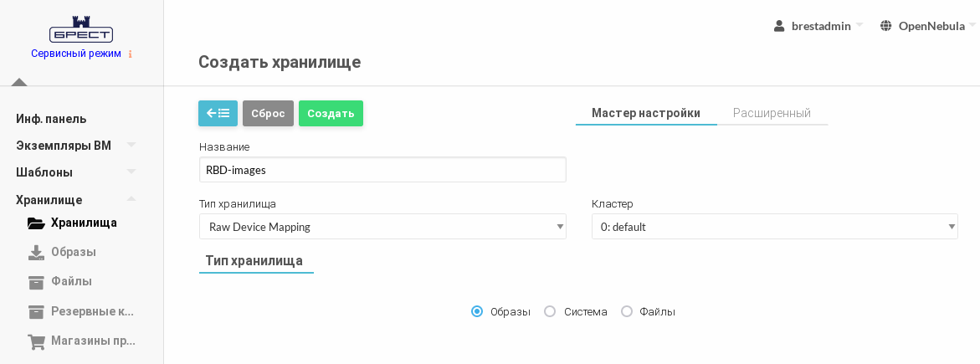Select the Файлы radio button
980x364 pixels.
tap(627, 311)
